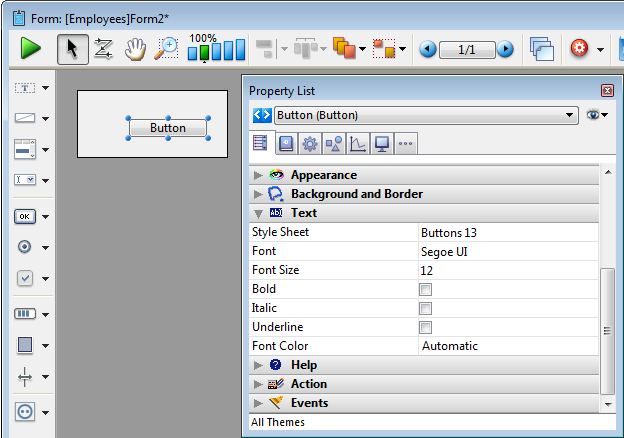624x438 pixels.
Task: Click the Button object on the form
Action: tap(168, 128)
